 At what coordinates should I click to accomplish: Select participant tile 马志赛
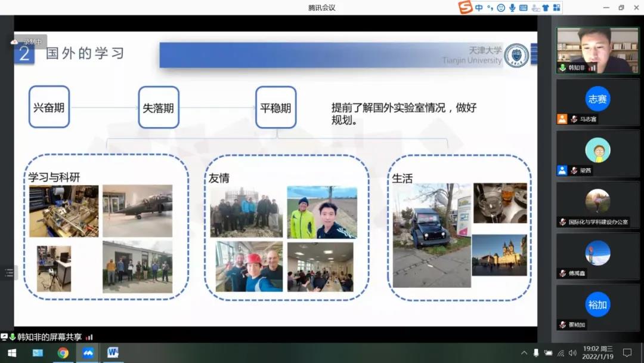(x=597, y=101)
